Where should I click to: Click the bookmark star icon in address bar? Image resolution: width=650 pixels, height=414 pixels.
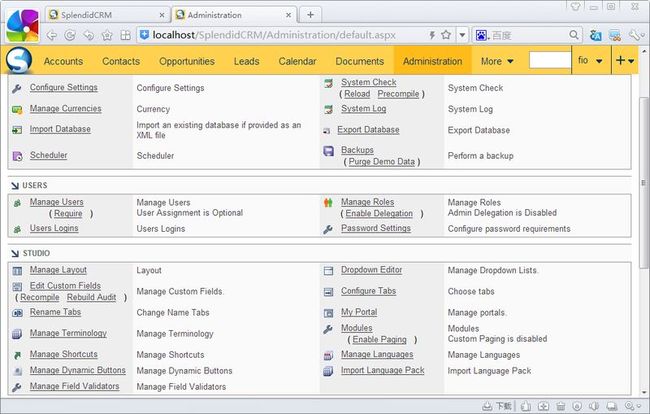[446, 35]
